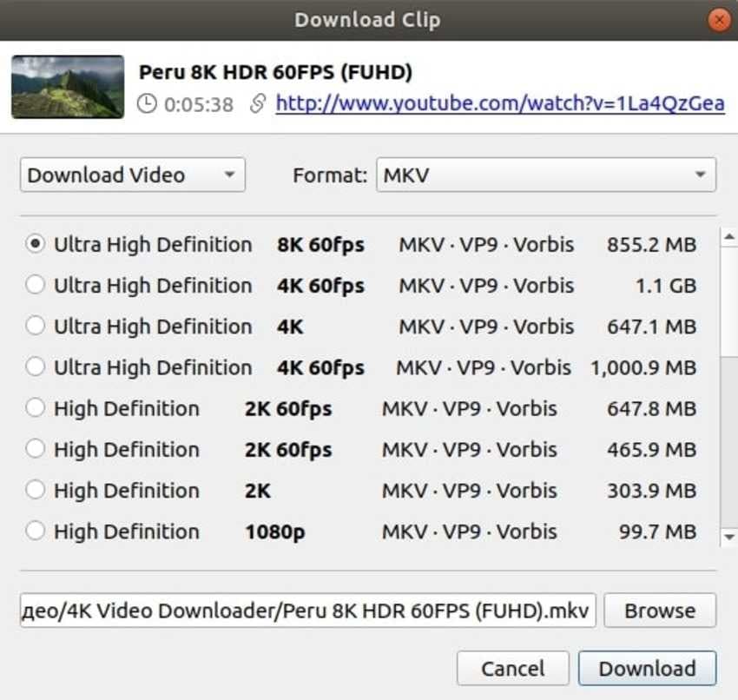The image size is (738, 700).
Task: Choose the 1080p 99.7 MB quality
Action: 35,532
